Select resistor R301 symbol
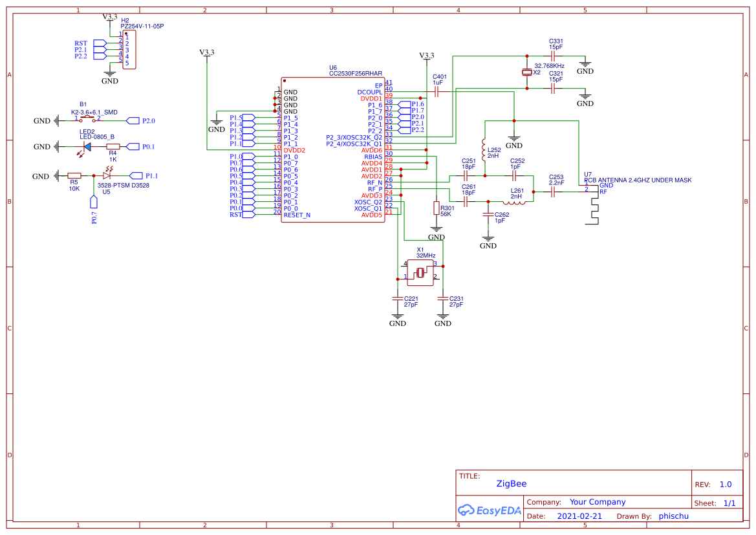This screenshot has width=756, height=535. (437, 208)
